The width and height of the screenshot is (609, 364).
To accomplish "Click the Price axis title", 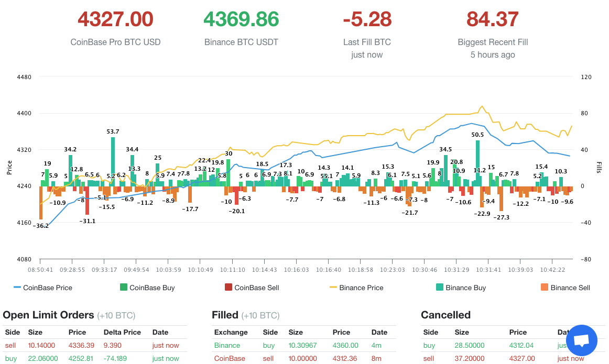I will click(9, 168).
